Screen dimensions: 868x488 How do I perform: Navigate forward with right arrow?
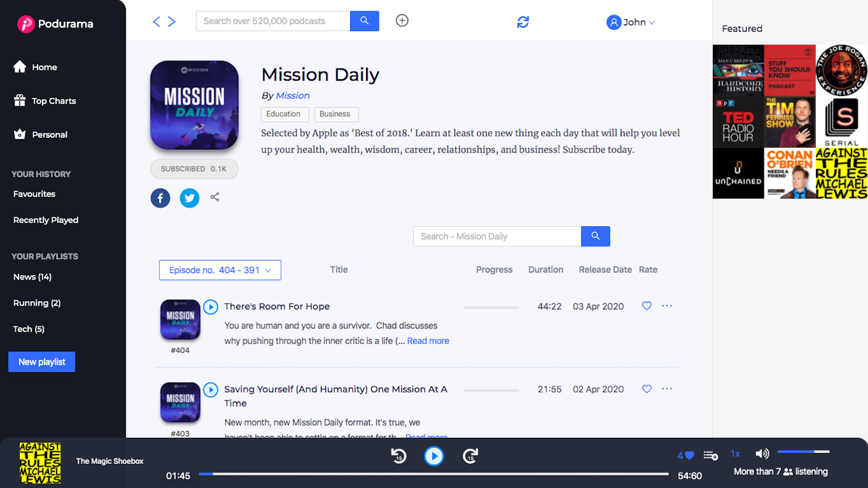pos(172,22)
